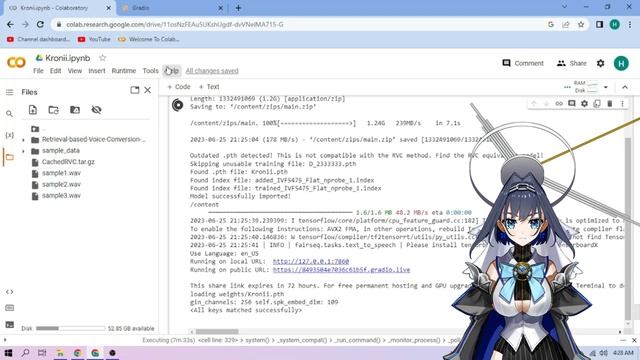
Task: Open the Insert menu
Action: coord(97,71)
